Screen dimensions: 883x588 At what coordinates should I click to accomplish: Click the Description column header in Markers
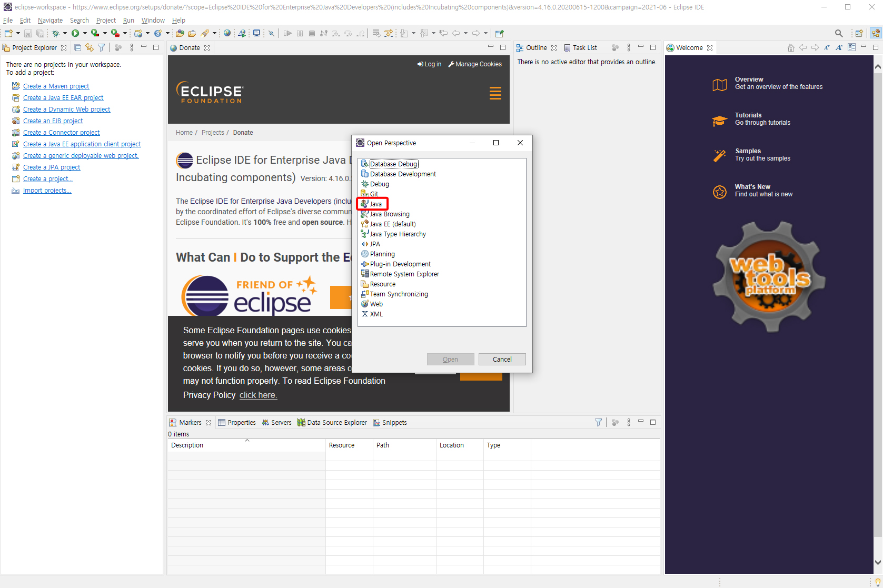coord(246,445)
